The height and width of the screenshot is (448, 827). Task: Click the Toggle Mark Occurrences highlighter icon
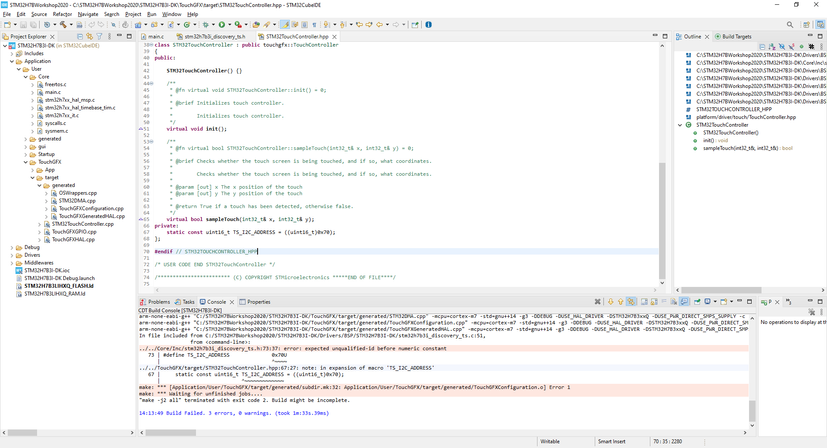point(285,25)
